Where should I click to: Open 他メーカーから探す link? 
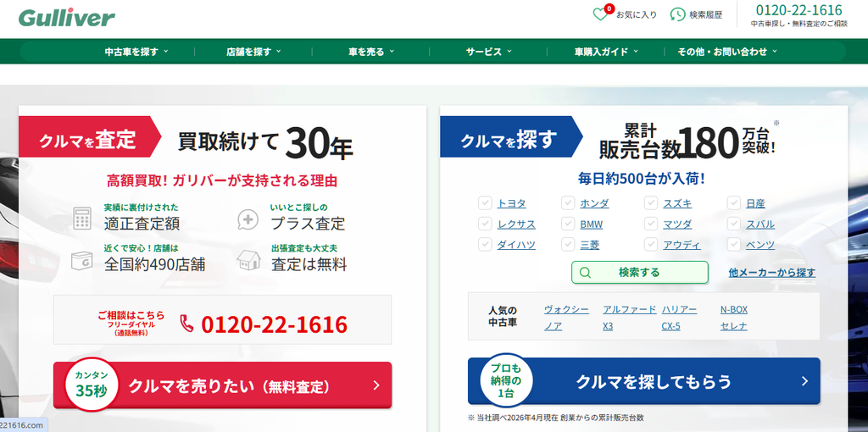(772, 273)
